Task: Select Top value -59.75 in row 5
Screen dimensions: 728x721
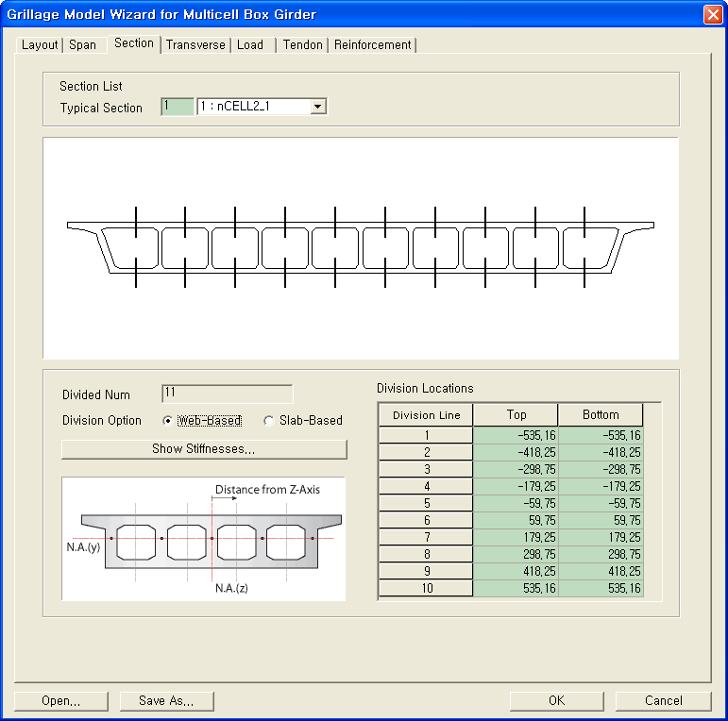Action: (x=516, y=503)
